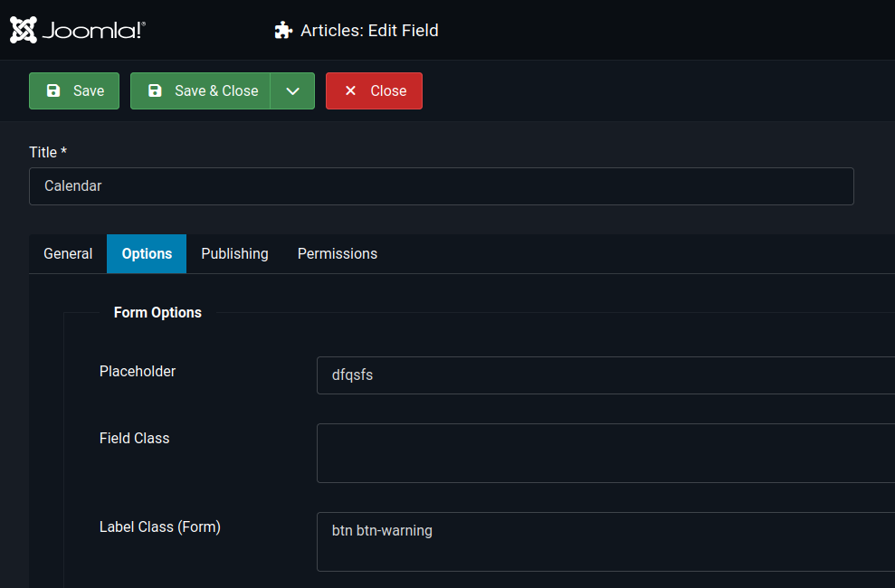The image size is (895, 588).
Task: Click the Field Class text area
Action: point(605,453)
